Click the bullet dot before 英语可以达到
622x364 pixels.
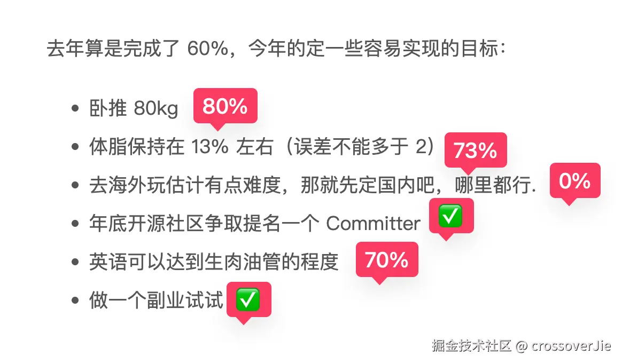coord(75,263)
